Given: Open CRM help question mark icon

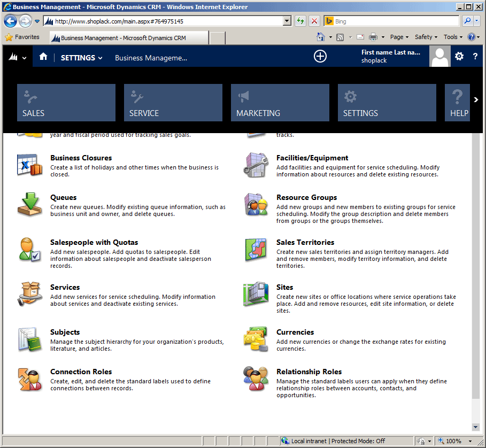Looking at the screenshot, I should 475,56.
